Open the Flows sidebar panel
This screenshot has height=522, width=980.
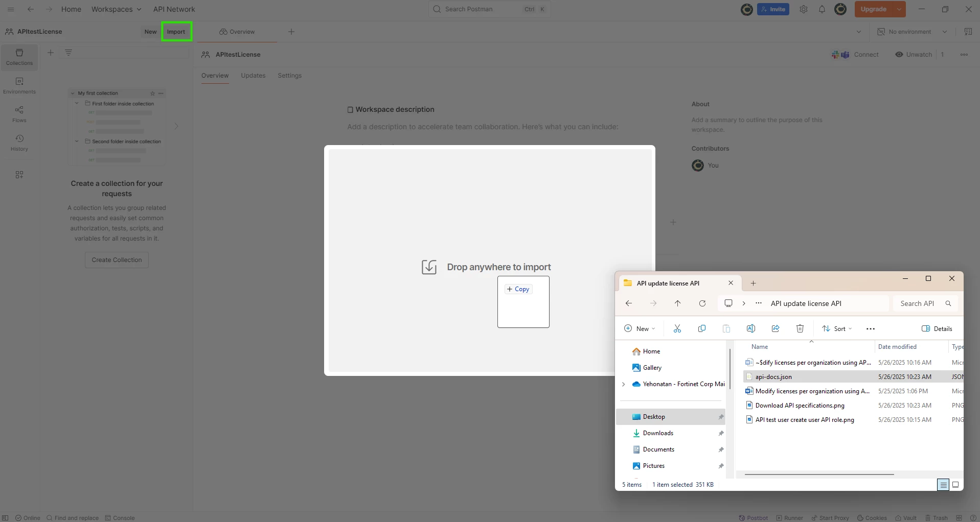[x=19, y=114]
